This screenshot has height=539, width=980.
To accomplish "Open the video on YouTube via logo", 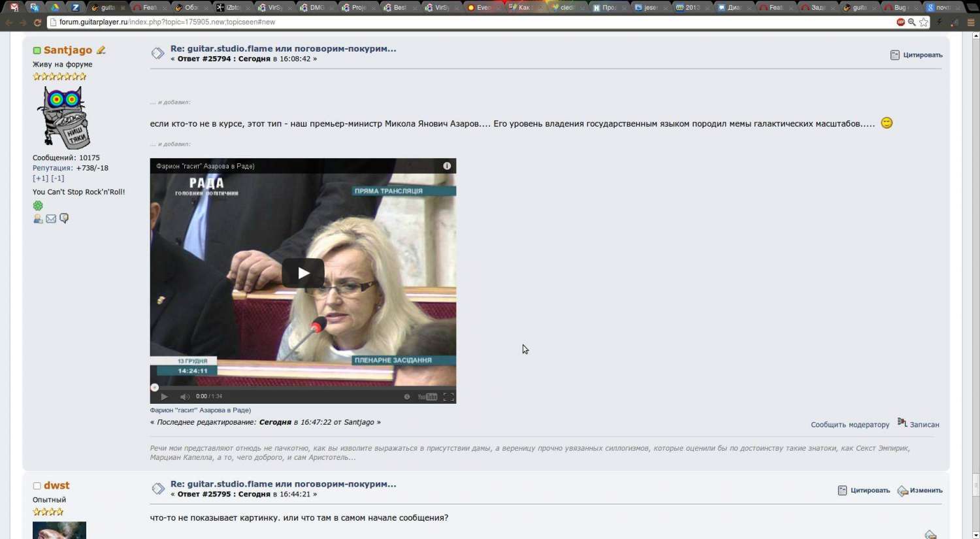I will 427,397.
